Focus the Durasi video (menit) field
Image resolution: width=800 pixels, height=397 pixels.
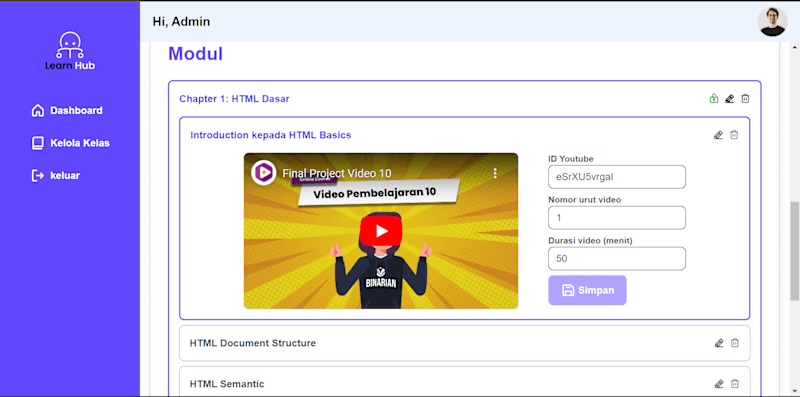(617, 259)
